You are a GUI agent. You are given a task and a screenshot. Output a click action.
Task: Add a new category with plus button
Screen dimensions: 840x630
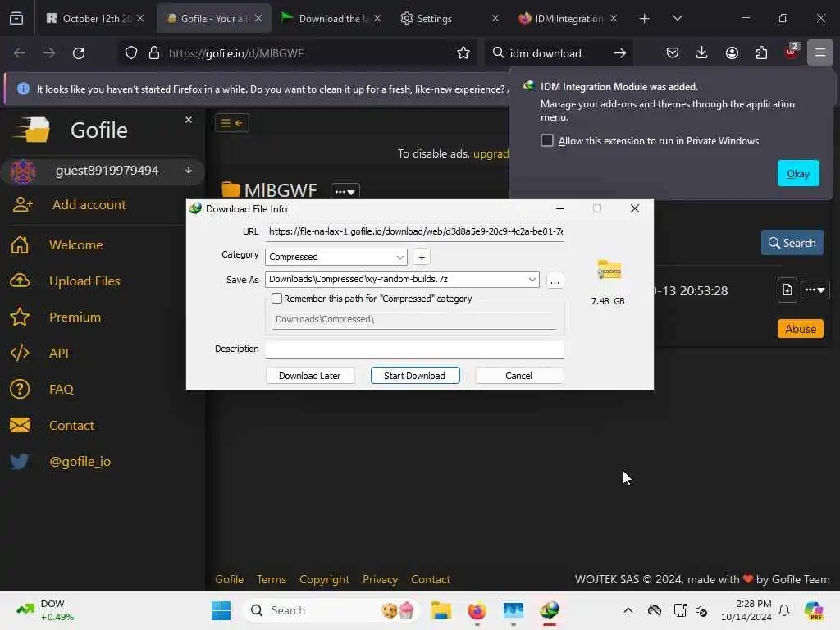[x=422, y=257]
